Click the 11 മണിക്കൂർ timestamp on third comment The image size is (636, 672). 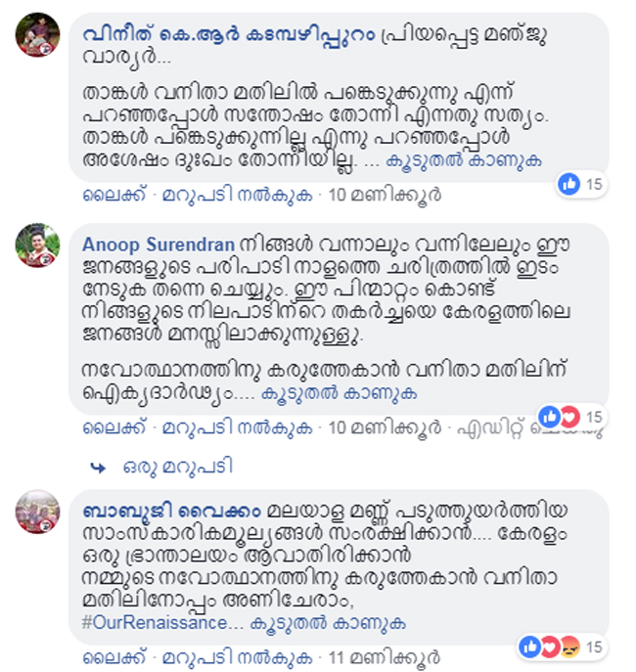385,658
